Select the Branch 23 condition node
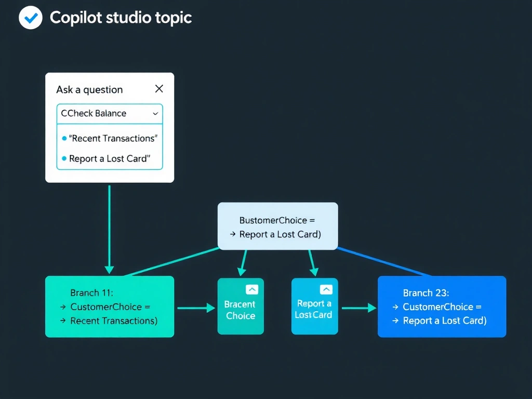The width and height of the screenshot is (532, 399). (442, 307)
